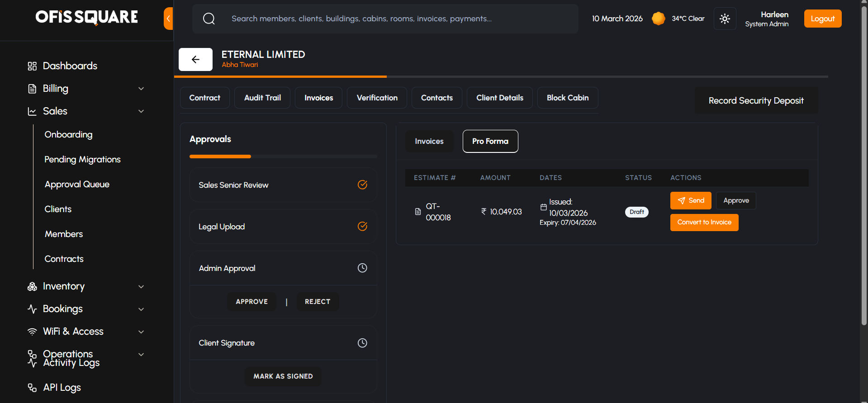Viewport: 868px width, 403px height.
Task: Click the weather sun icon
Action: [x=658, y=19]
